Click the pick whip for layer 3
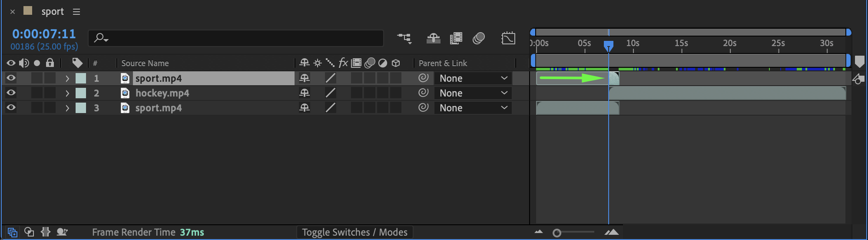This screenshot has height=240, width=868. (x=423, y=107)
